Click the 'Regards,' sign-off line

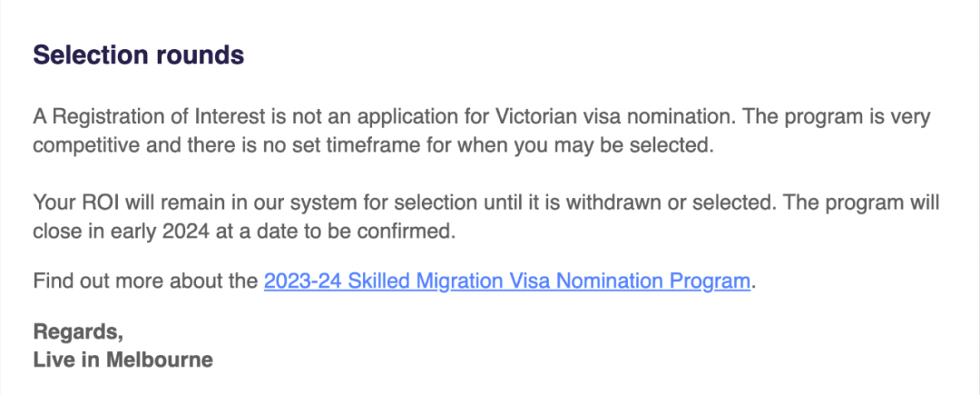[78, 331]
